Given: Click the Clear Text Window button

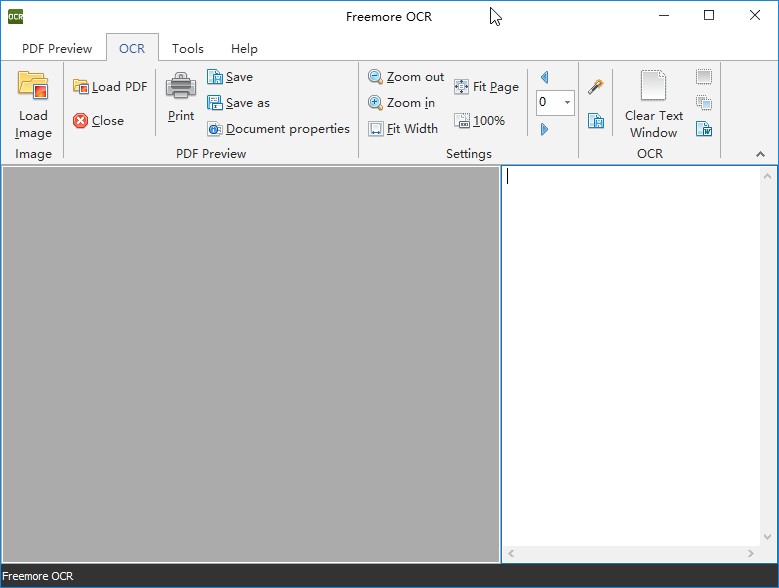Looking at the screenshot, I should pyautogui.click(x=653, y=104).
